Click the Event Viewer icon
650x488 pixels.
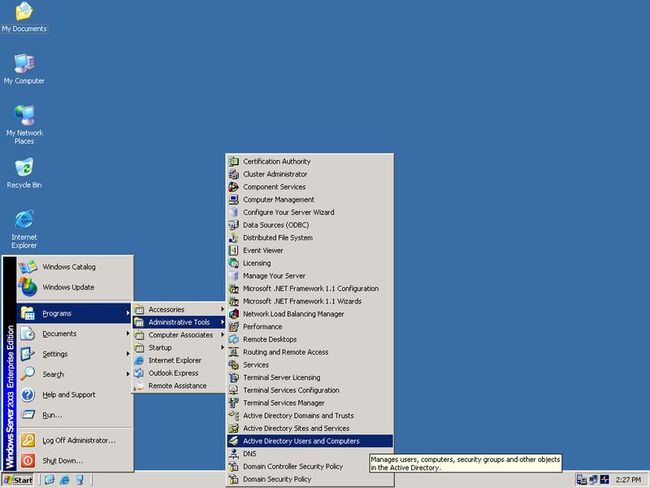(x=234, y=250)
